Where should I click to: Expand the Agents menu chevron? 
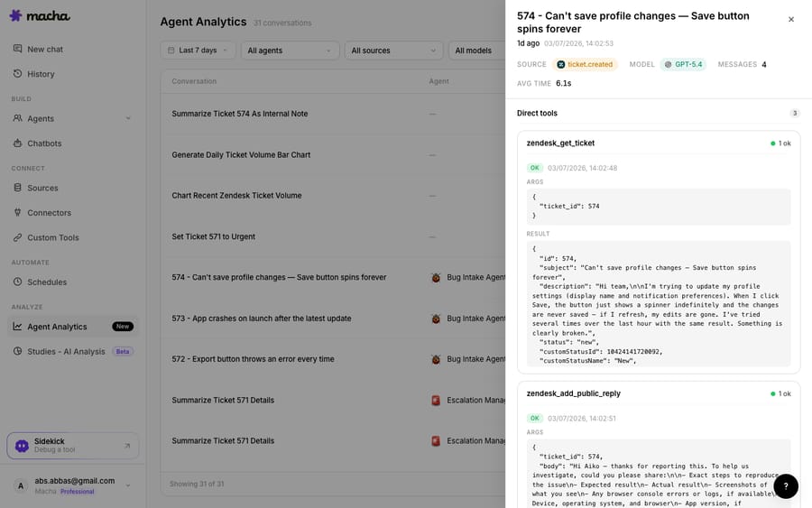(128, 118)
